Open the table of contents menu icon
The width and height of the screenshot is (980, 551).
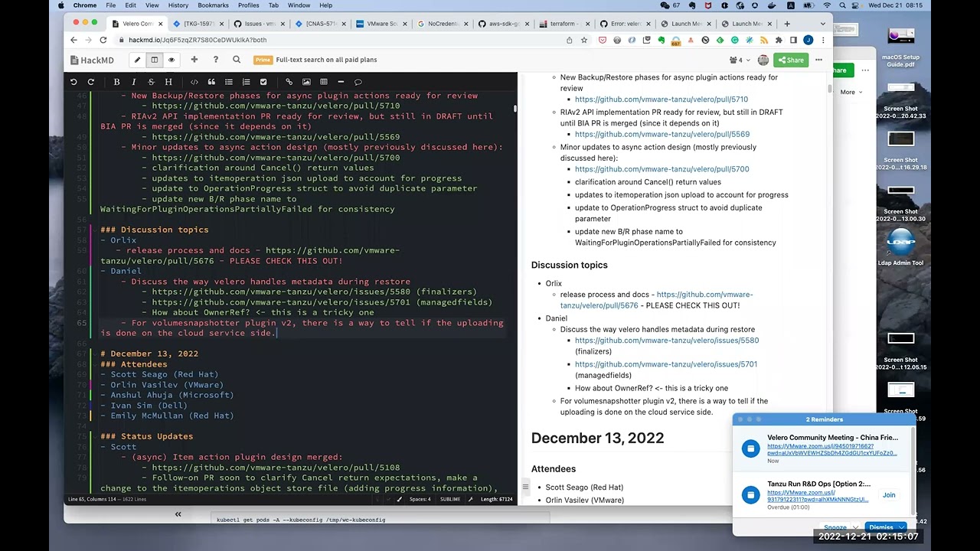[x=525, y=487]
